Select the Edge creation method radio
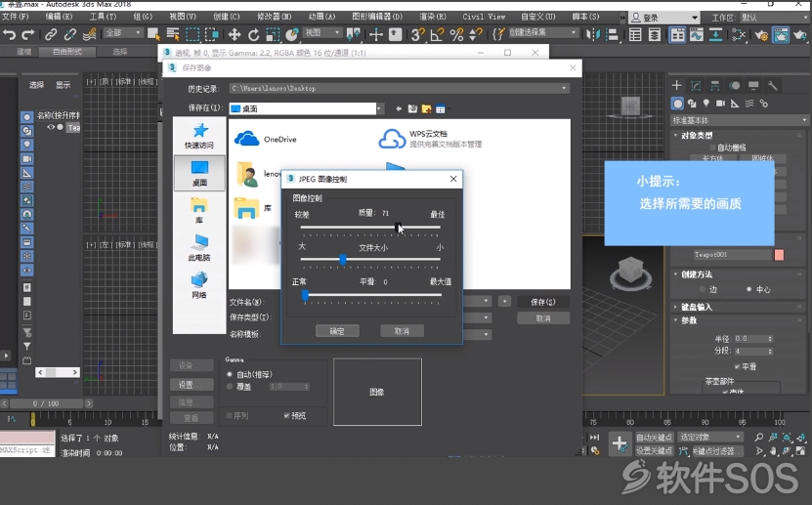812x505 pixels. [703, 289]
